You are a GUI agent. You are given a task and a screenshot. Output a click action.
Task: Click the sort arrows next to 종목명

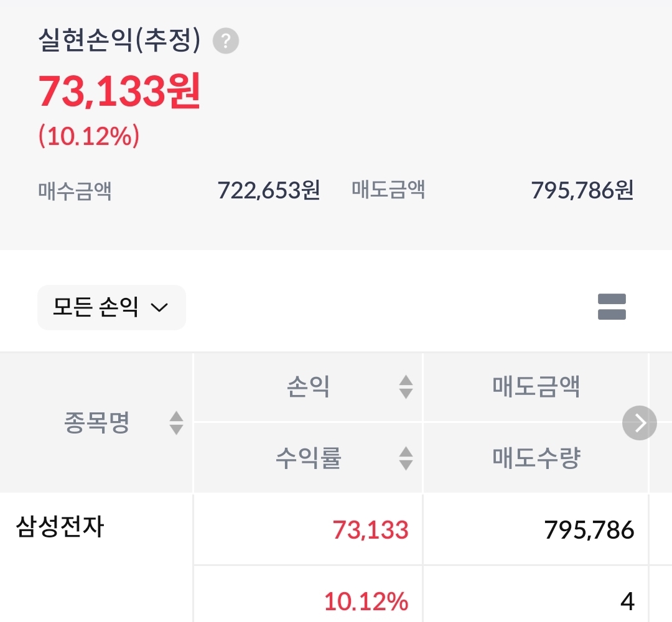[177, 423]
